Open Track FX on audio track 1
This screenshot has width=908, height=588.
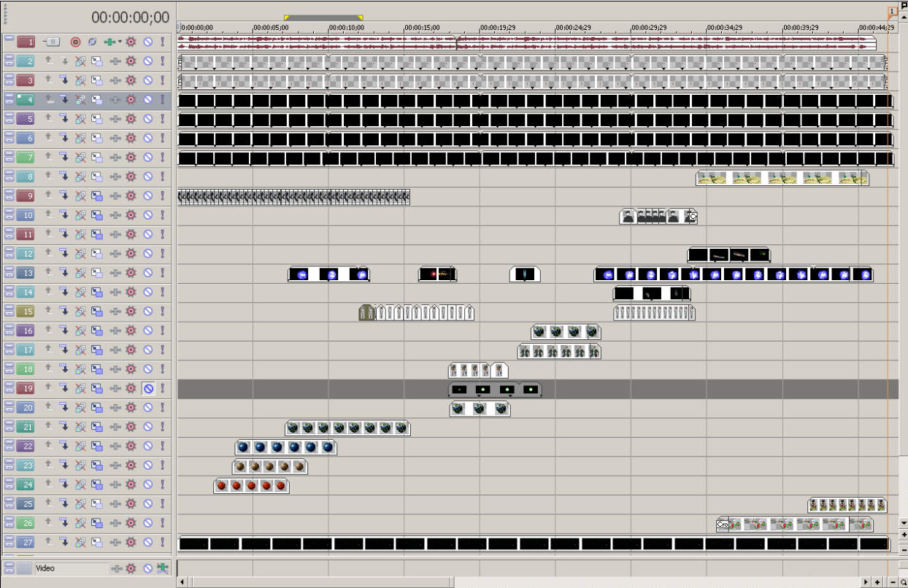[x=109, y=42]
